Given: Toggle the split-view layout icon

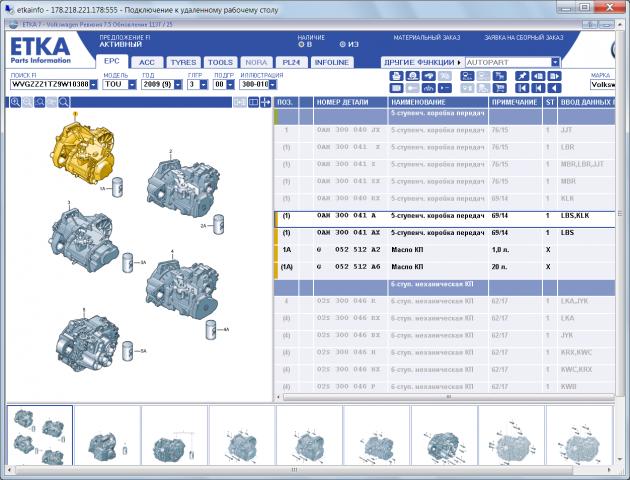Looking at the screenshot, I should coord(253,102).
